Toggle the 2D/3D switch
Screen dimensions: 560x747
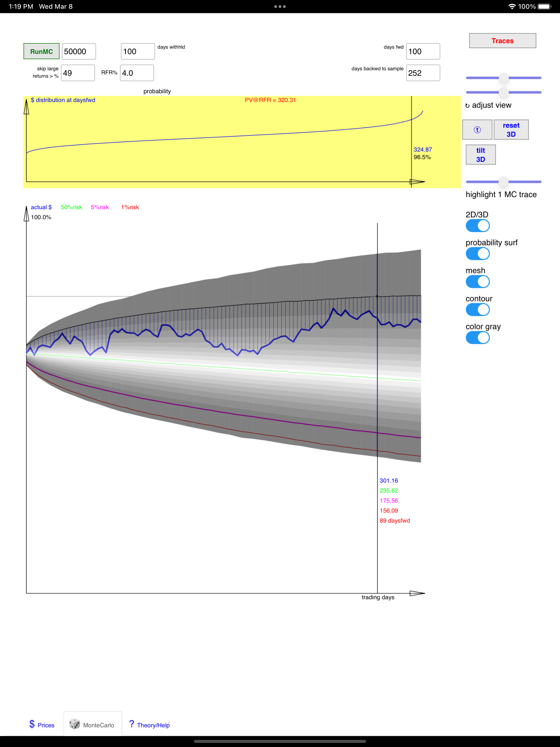[478, 226]
